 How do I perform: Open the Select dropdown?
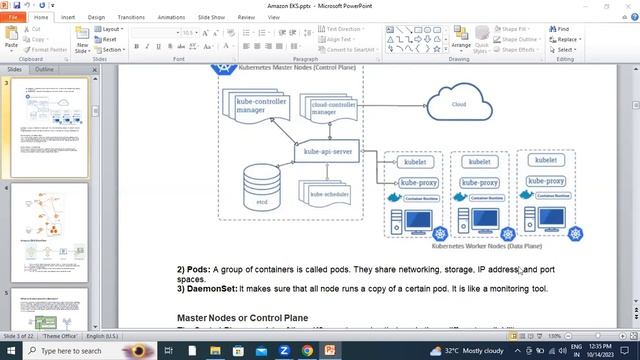563,49
